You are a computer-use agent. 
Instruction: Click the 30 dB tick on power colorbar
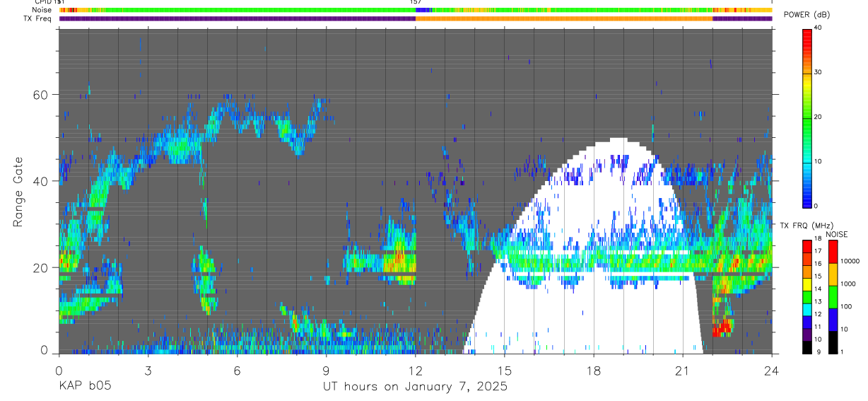[818, 72]
